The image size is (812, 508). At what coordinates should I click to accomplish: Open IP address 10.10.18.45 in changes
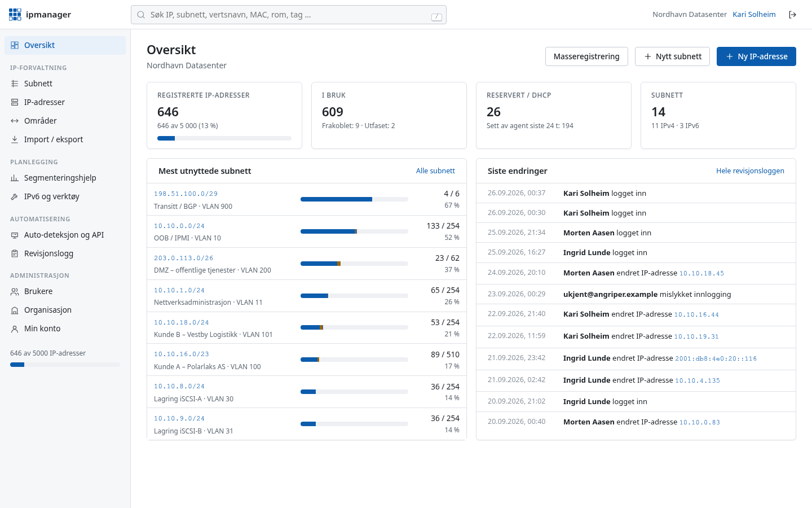[701, 273]
